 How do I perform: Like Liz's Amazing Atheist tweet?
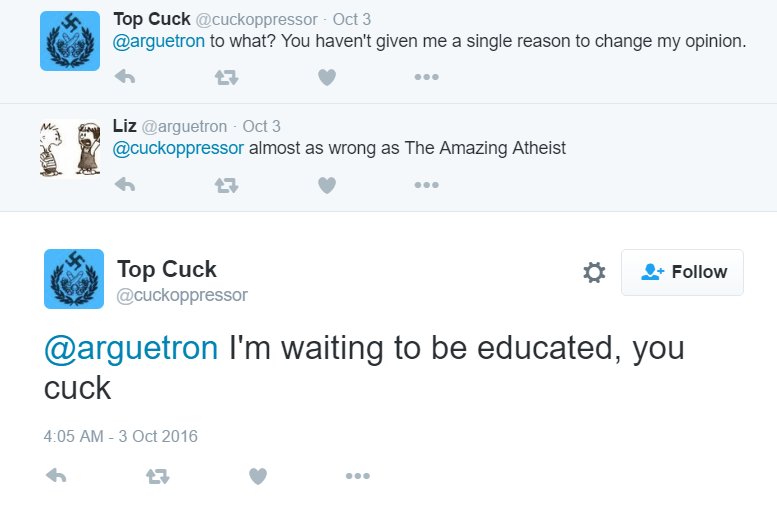pos(326,184)
